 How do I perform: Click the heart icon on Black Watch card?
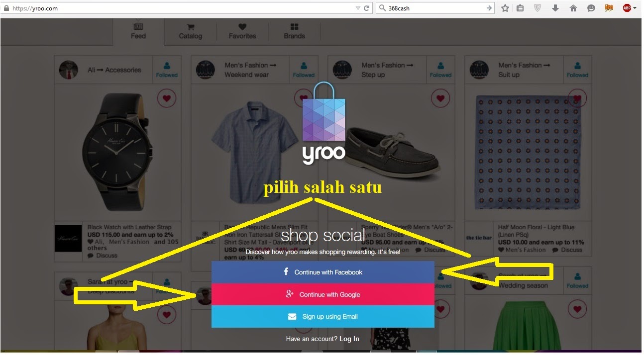point(167,98)
